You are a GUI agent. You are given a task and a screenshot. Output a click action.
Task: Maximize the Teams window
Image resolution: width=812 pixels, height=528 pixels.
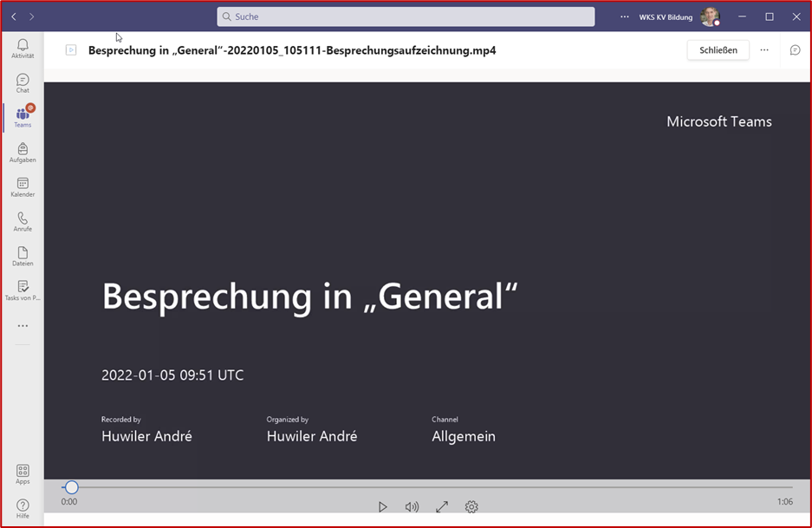[x=770, y=16]
